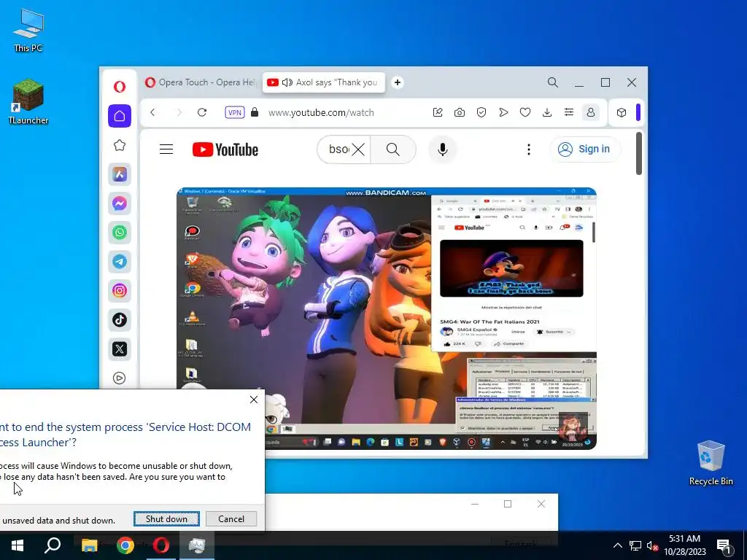The height and width of the screenshot is (560, 747).
Task: Click Shut down in the dialog
Action: 166,518
